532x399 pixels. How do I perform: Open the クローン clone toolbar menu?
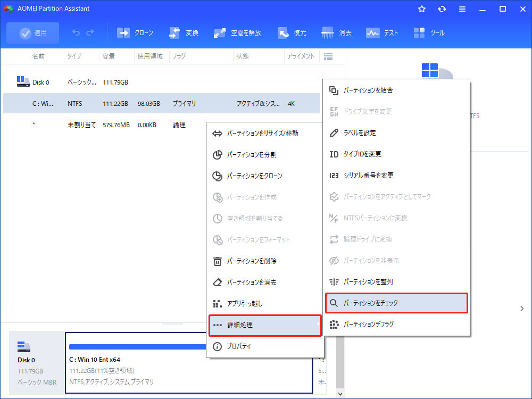(x=135, y=33)
